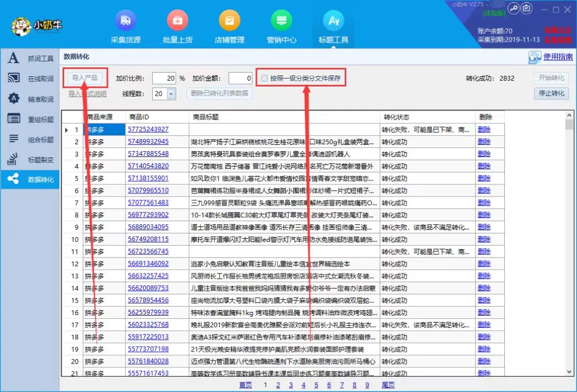The image size is (577, 392).
Task: Click the 组合标题 lines icon
Action: pyautogui.click(x=13, y=139)
